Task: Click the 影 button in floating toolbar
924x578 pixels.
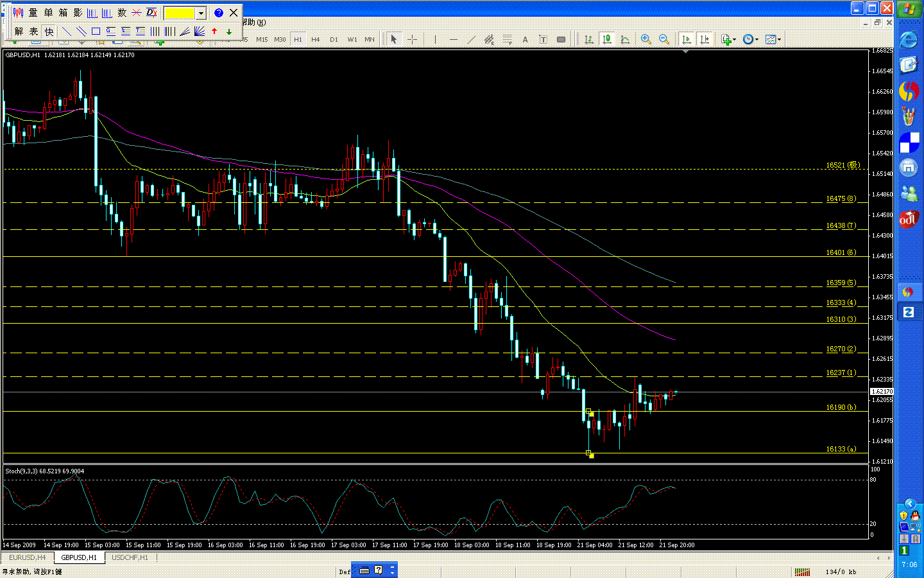Action: pos(78,13)
